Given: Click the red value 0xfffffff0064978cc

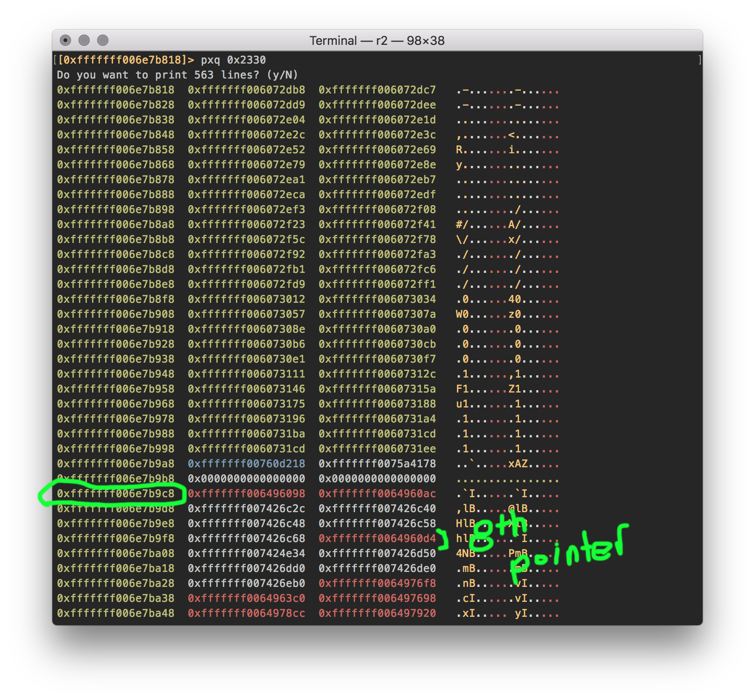Looking at the screenshot, I should (x=246, y=614).
